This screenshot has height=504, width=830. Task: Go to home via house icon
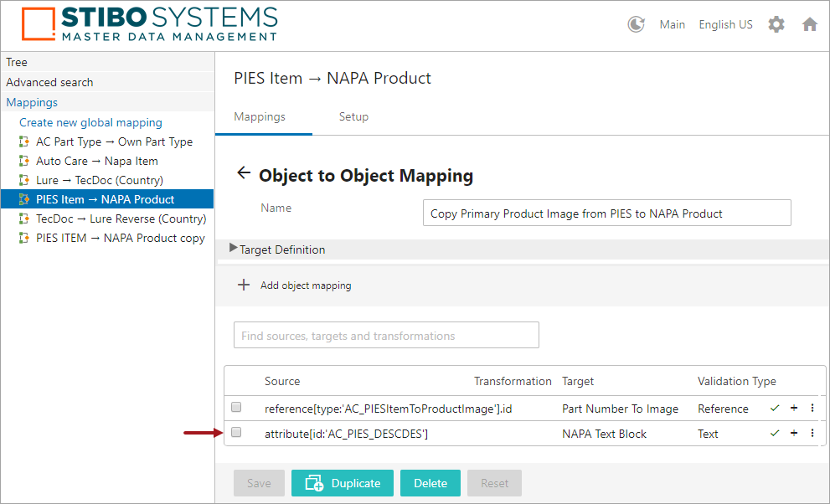pyautogui.click(x=809, y=24)
